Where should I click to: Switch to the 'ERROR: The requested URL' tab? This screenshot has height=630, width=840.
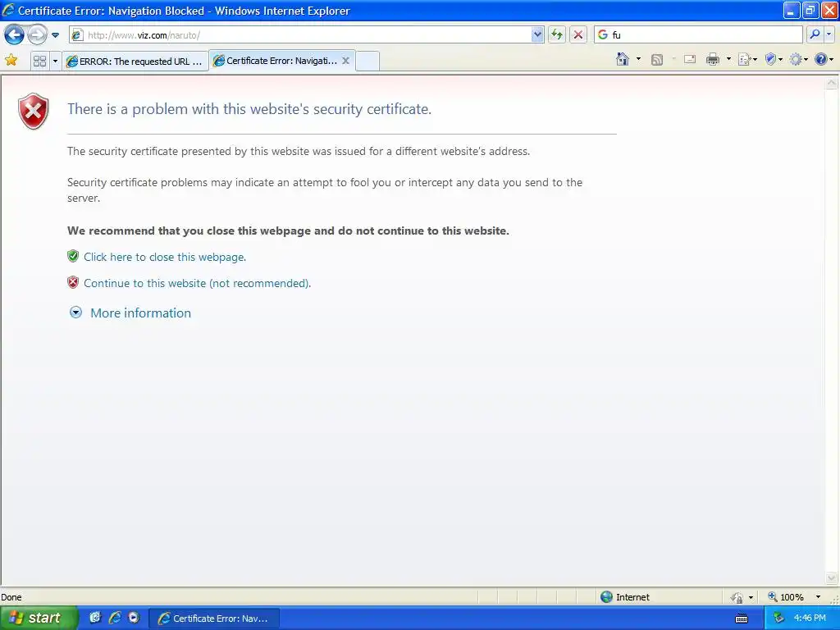(x=135, y=61)
